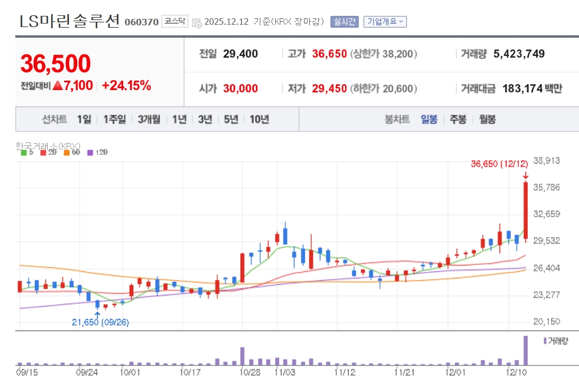The width and height of the screenshot is (579, 392).
Task: Choose the 월봉 monthly candle chart
Action: pyautogui.click(x=487, y=119)
